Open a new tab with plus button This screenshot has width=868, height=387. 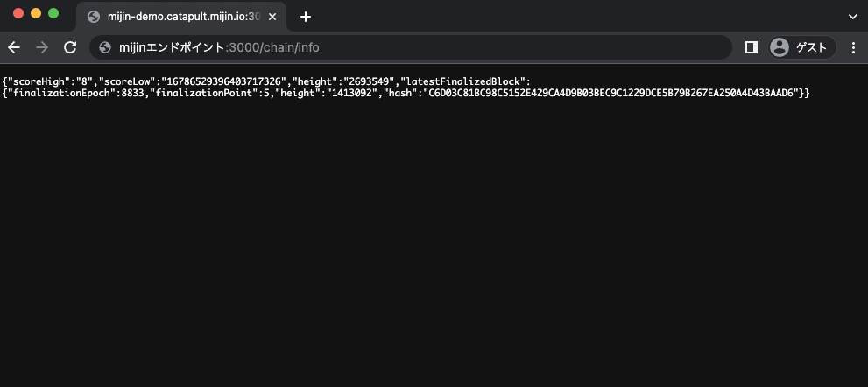pos(306,17)
